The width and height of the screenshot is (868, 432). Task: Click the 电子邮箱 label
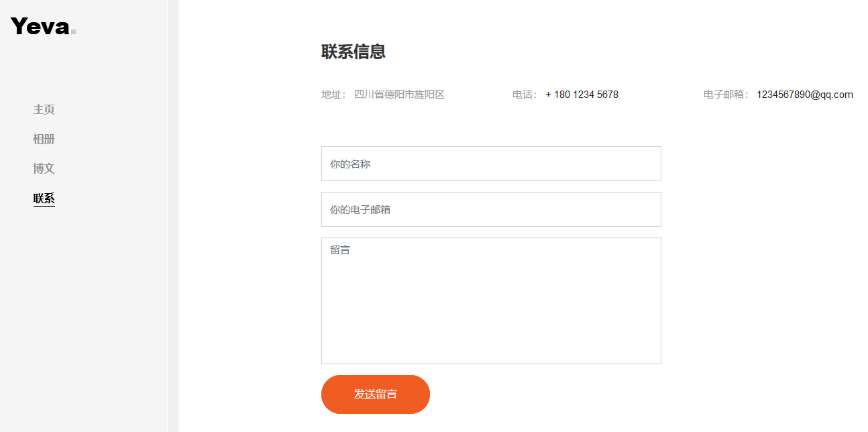point(726,95)
